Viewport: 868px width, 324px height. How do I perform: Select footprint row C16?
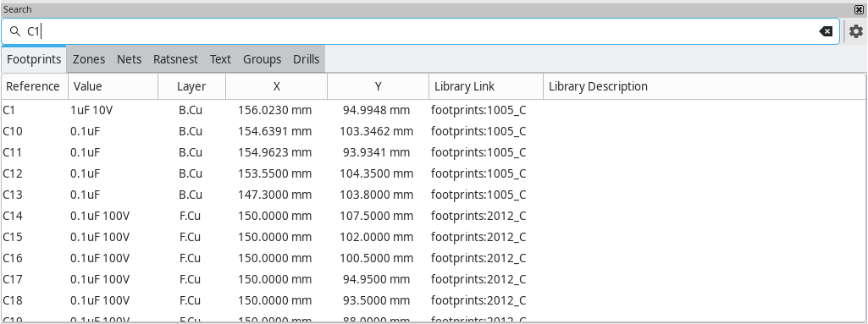pos(434,258)
